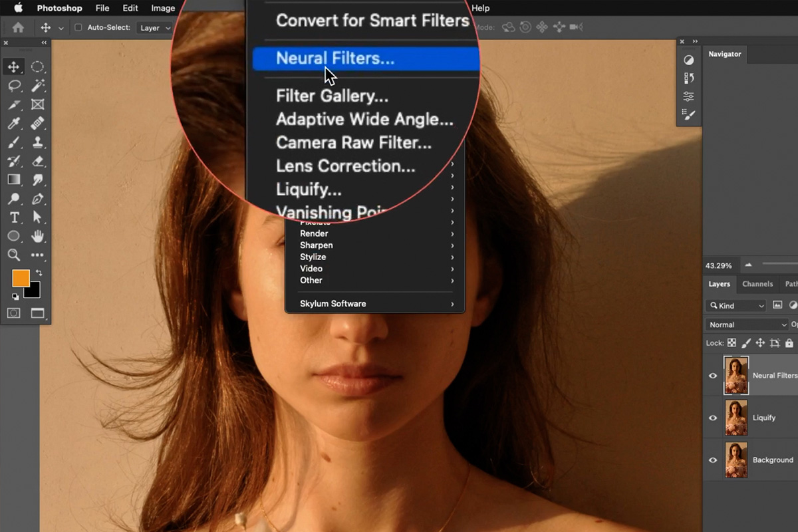Image resolution: width=798 pixels, height=532 pixels.
Task: Select the Hand tool
Action: point(37,236)
